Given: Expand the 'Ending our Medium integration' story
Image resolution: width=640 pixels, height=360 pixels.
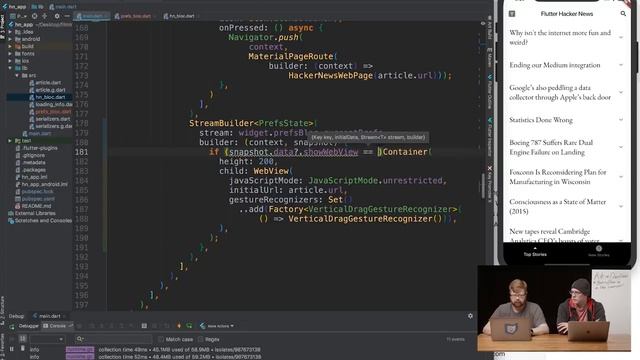Looking at the screenshot, I should [621, 65].
